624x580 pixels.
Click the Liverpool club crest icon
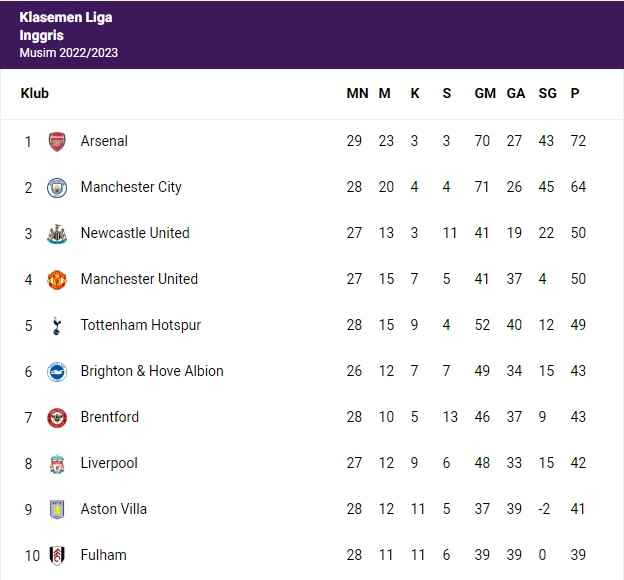57,463
